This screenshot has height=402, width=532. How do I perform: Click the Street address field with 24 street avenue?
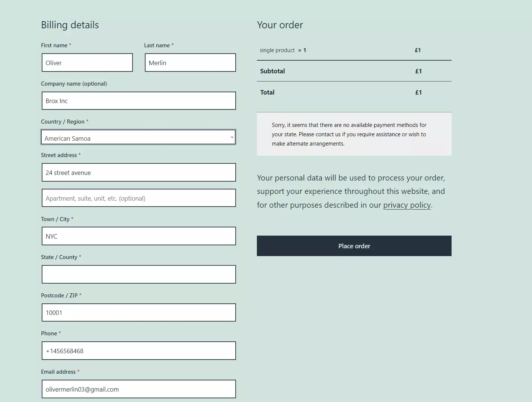click(139, 172)
